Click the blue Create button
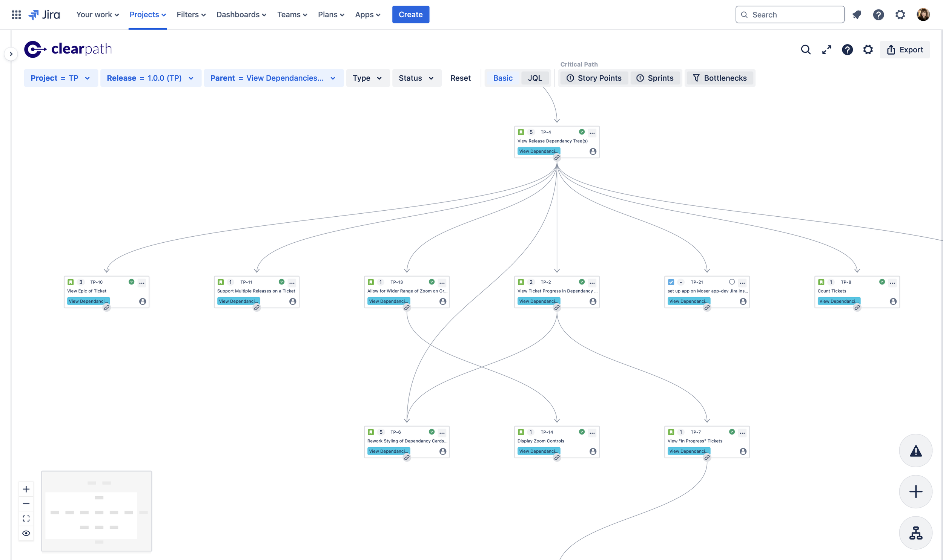943x560 pixels. (410, 15)
